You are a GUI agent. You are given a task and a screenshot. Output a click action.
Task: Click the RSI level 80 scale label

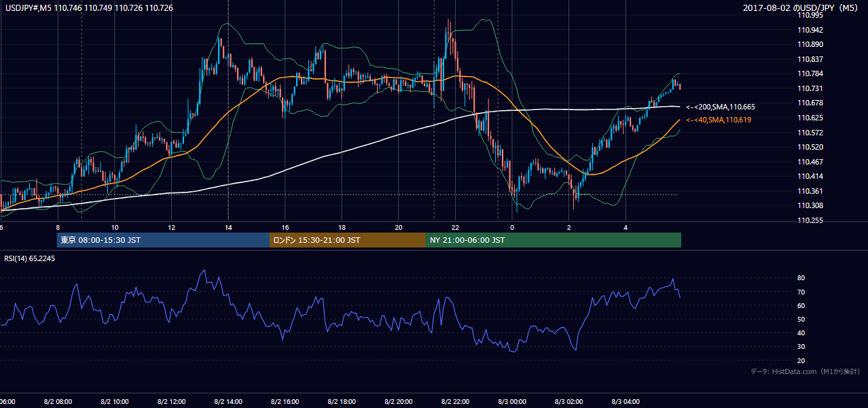(801, 278)
